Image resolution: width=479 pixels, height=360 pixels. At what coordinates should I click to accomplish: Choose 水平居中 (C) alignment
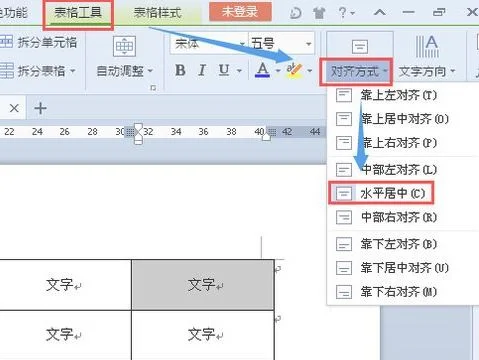[381, 193]
